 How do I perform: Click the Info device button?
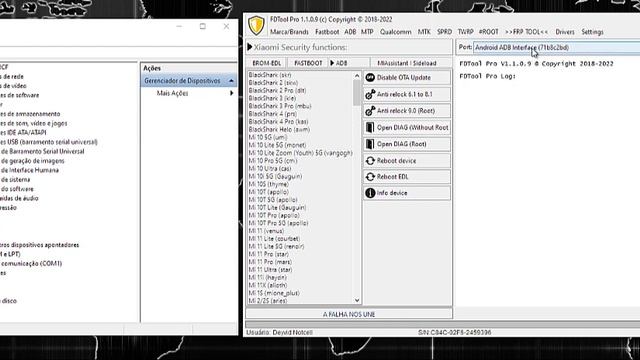tap(407, 193)
